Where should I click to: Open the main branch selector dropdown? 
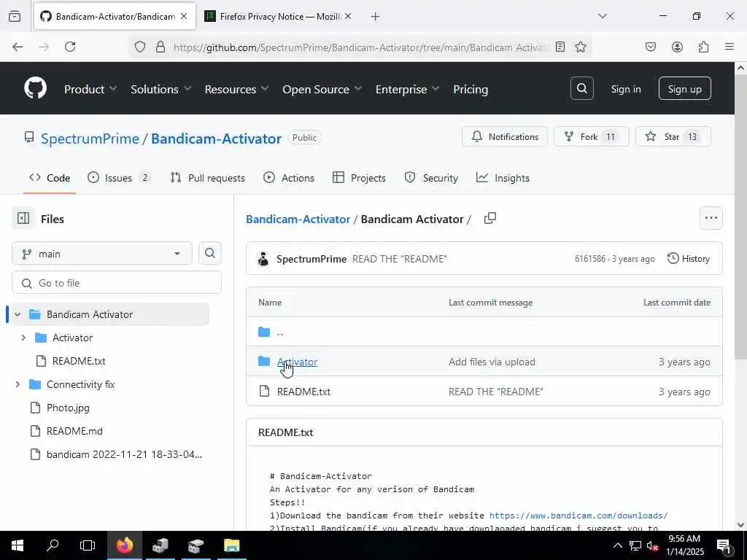(x=102, y=253)
